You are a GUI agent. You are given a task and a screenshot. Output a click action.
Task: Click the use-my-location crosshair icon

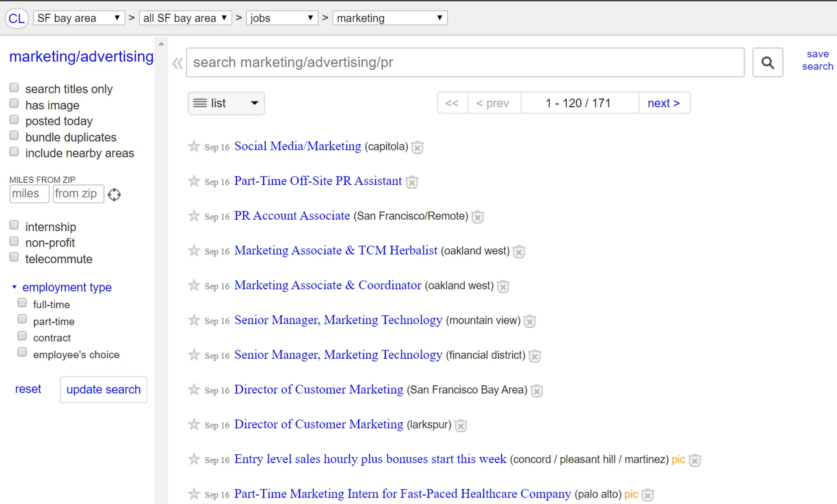(114, 194)
